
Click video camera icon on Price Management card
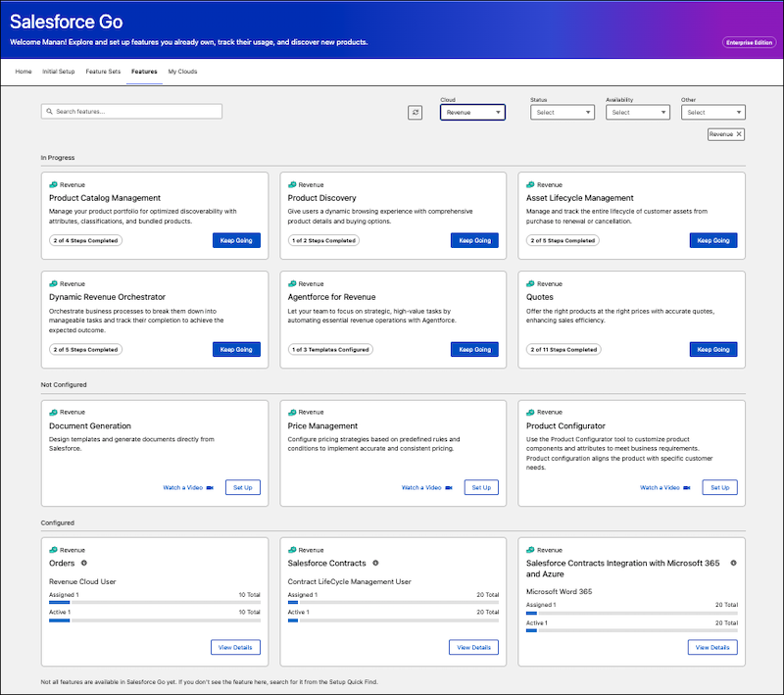[x=449, y=487]
